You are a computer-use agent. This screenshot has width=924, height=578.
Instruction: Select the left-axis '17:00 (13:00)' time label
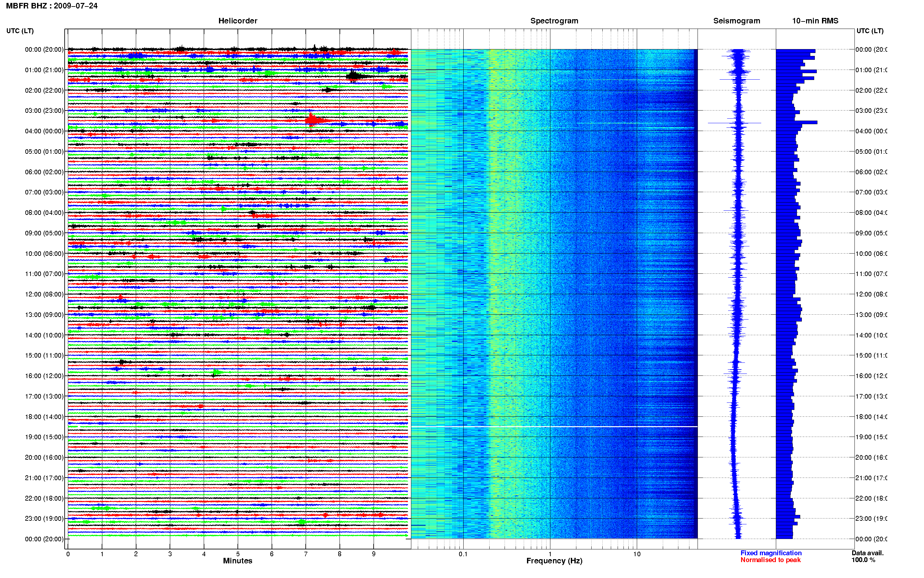[x=44, y=396]
